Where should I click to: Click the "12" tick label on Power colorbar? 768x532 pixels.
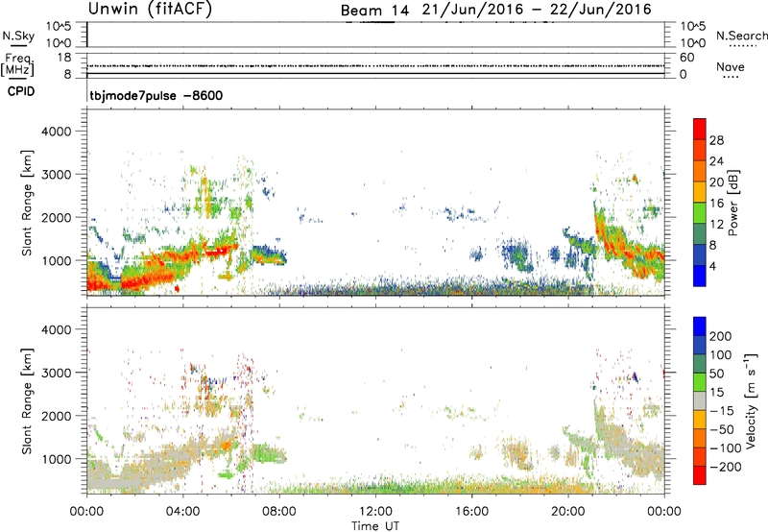click(x=716, y=225)
